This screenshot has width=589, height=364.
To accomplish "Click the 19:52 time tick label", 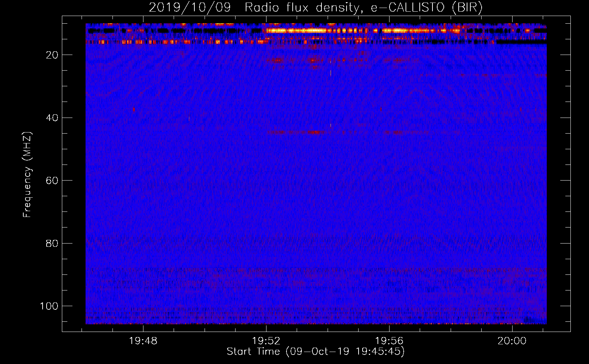I will 266,341.
